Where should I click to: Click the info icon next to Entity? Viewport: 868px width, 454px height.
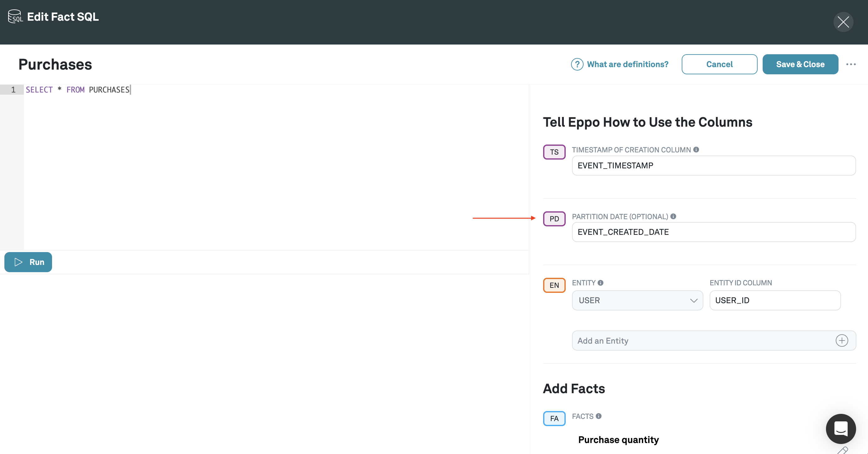pos(601,282)
